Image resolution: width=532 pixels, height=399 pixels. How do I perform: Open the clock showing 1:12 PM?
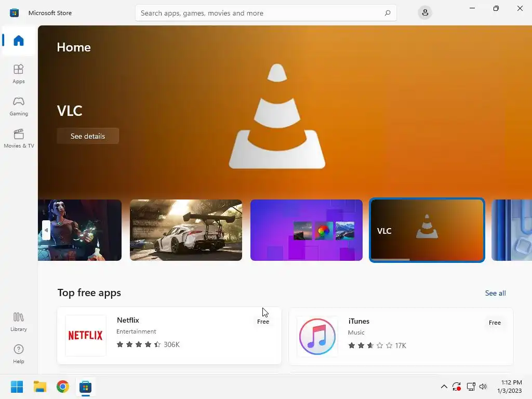coord(510,387)
